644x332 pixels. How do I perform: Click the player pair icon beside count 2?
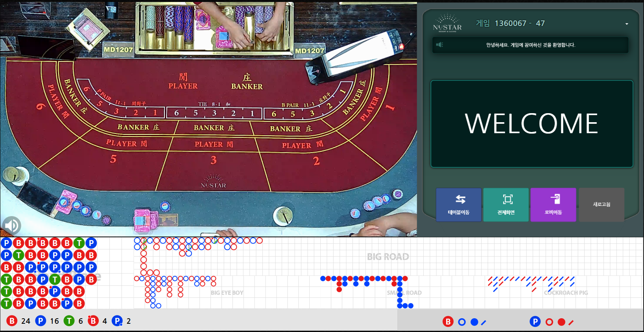[117, 321]
